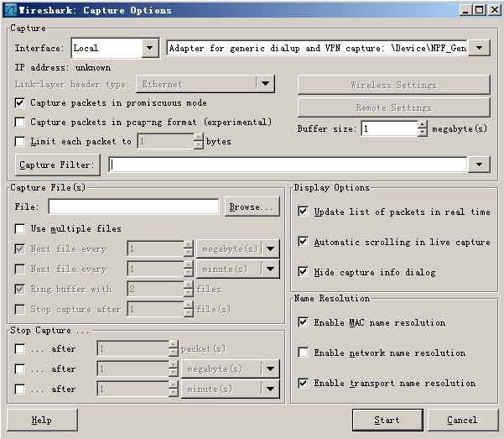Close the Capture Options dialog
The height and width of the screenshot is (439, 504).
[494, 10]
